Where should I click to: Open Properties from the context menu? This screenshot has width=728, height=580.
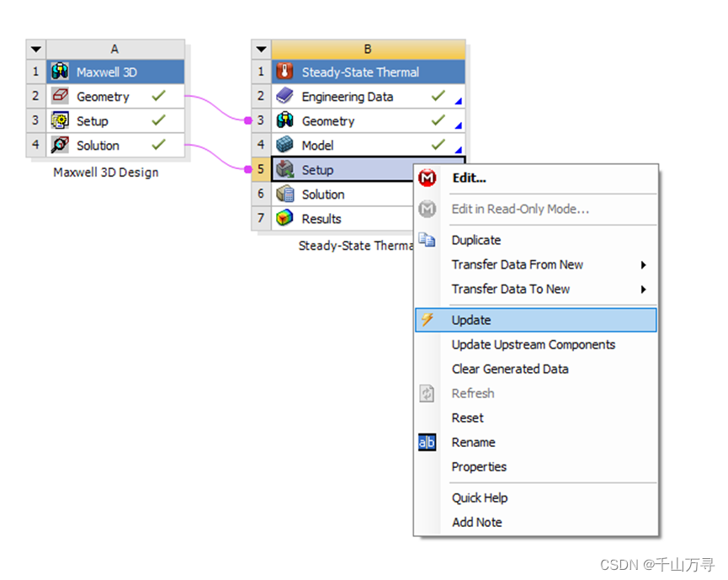(x=536, y=466)
